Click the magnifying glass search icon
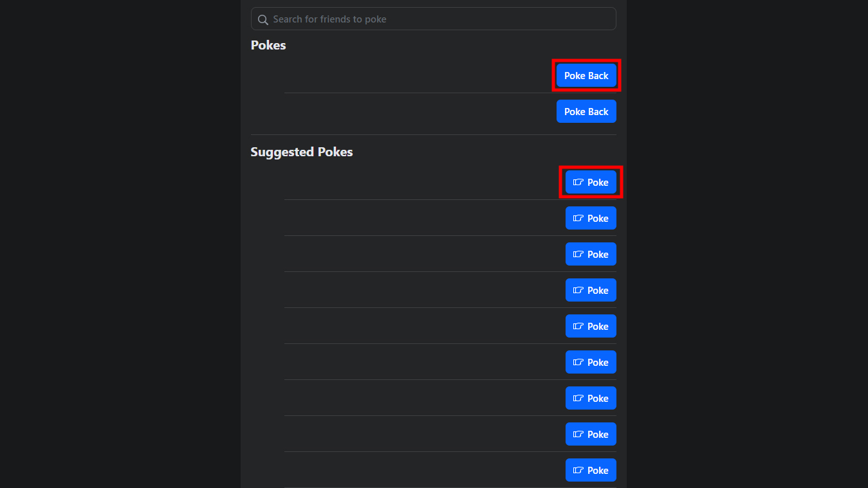868x488 pixels. tap(263, 19)
